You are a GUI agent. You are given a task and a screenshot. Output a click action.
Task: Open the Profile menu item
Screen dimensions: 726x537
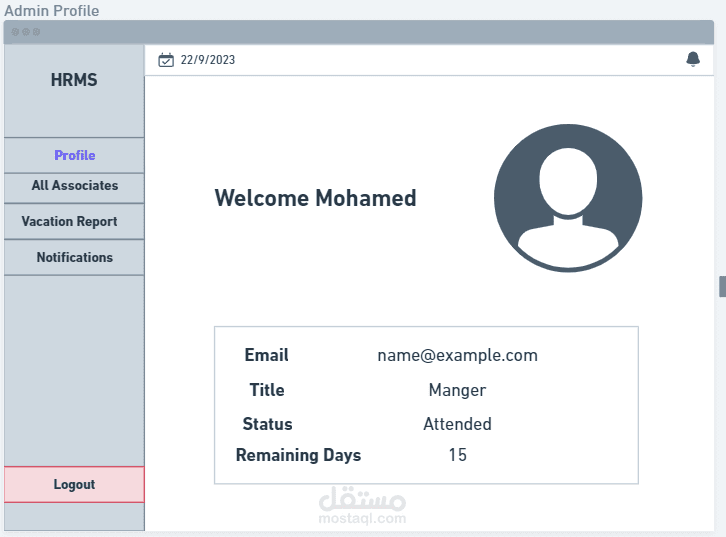74,155
